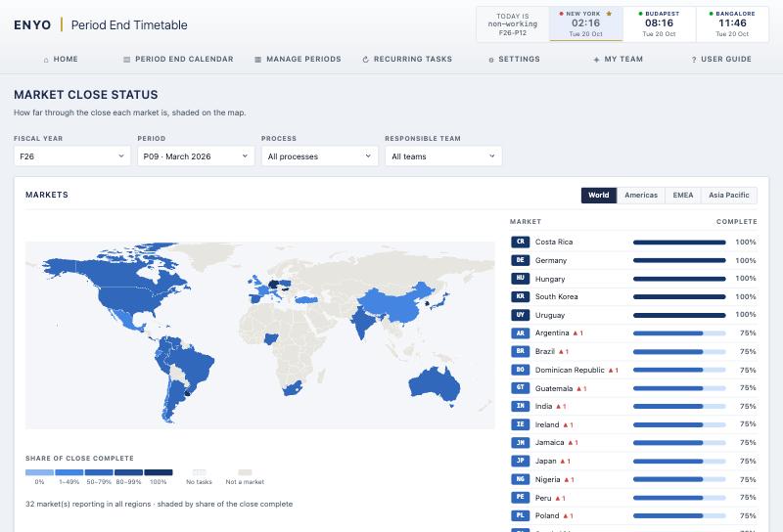This screenshot has width=783, height=532.
Task: Click the PE country badge for Peru
Action: click(521, 498)
